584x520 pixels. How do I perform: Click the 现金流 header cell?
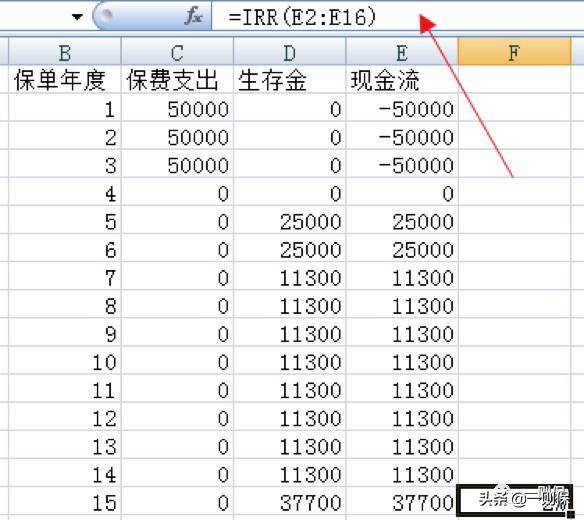click(x=402, y=79)
